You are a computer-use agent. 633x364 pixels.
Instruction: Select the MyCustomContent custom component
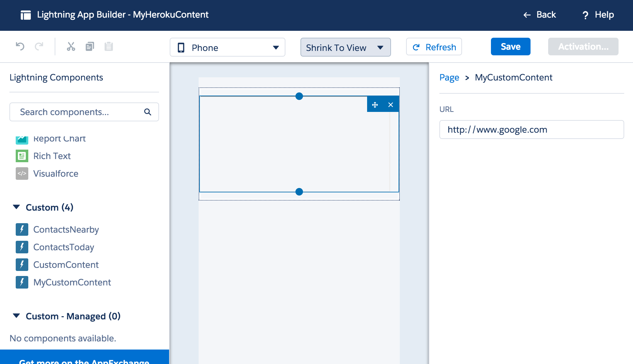pos(72,282)
